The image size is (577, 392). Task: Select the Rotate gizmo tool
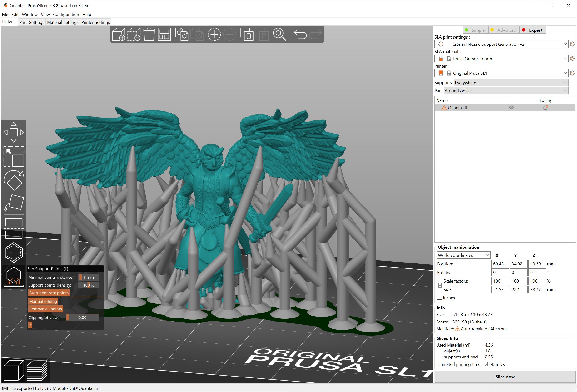[14, 180]
